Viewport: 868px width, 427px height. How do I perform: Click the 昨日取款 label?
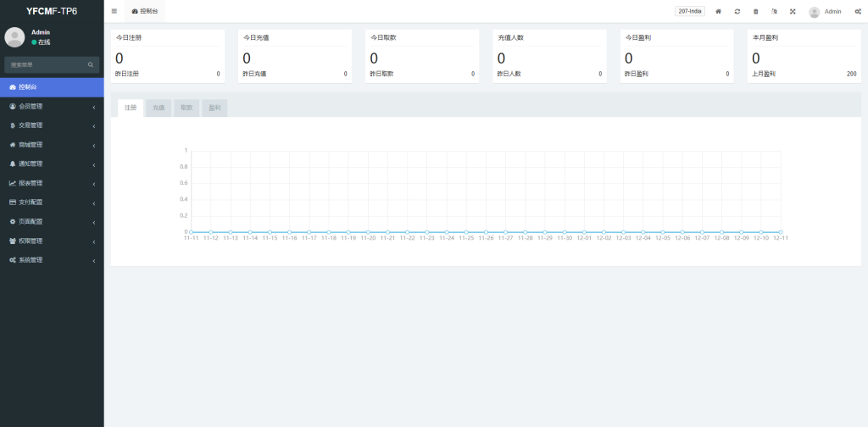[382, 74]
